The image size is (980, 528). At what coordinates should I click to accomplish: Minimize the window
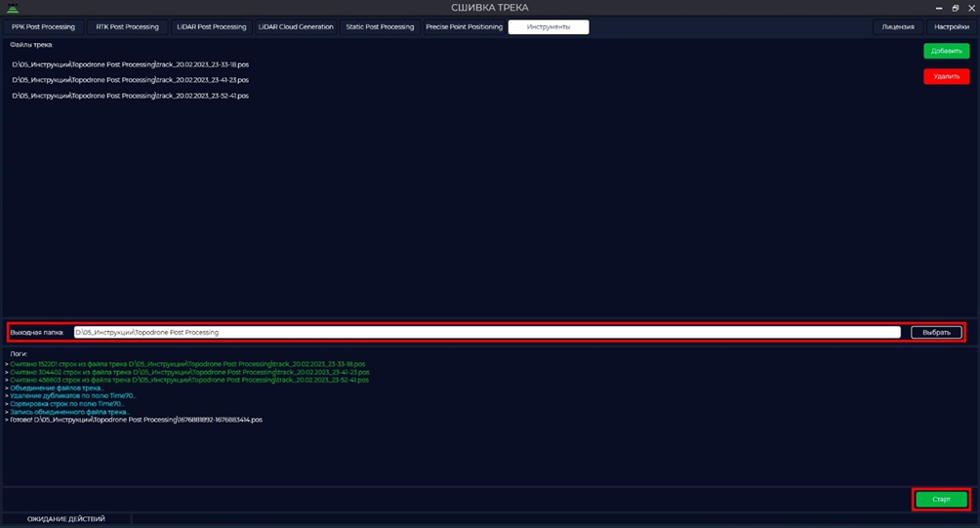[x=939, y=8]
